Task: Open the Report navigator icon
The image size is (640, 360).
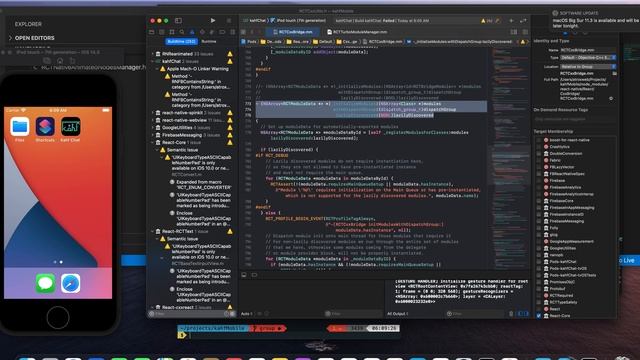Action: point(233,32)
